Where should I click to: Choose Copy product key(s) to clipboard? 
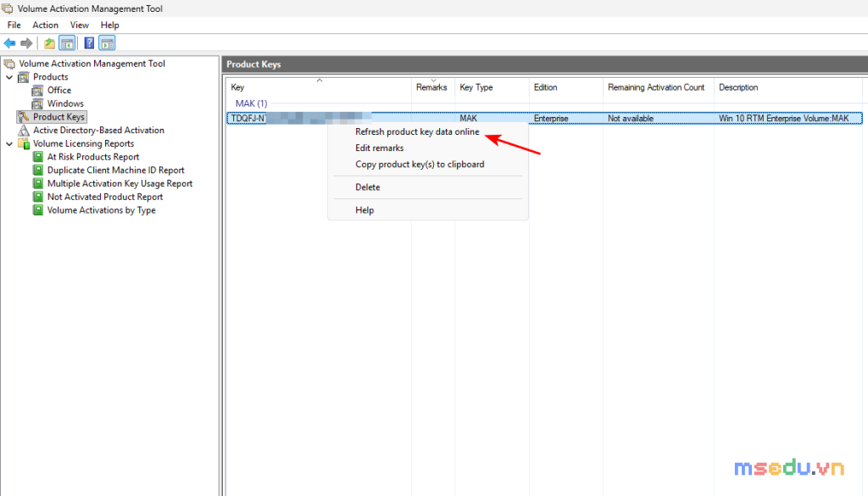[420, 164]
